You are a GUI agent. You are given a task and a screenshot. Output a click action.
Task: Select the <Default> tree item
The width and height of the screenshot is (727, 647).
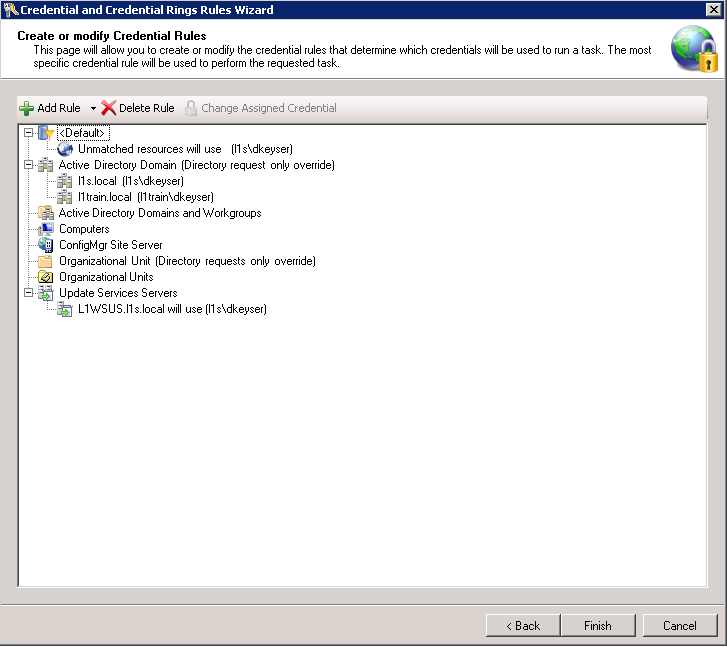tap(83, 133)
